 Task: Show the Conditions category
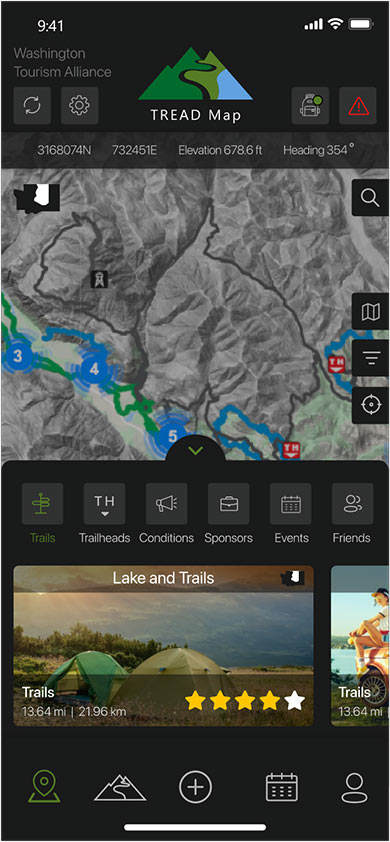(167, 513)
